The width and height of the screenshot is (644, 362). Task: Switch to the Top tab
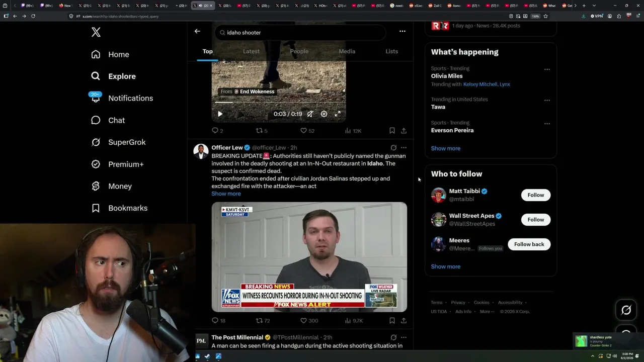[207, 51]
